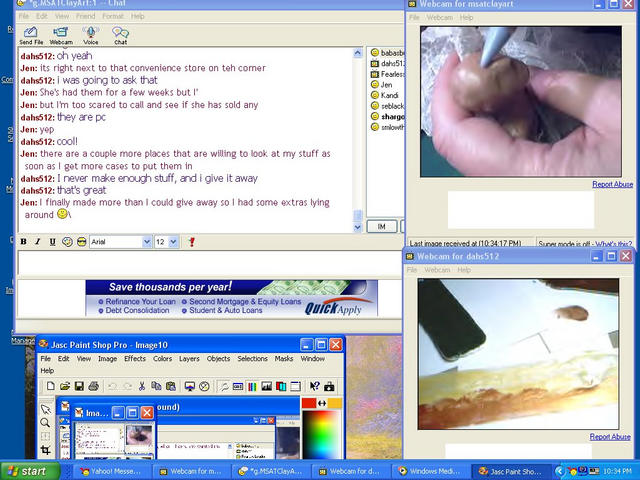Open Layers menu in Paint Shop Pro
The image size is (640, 480).
(189, 359)
